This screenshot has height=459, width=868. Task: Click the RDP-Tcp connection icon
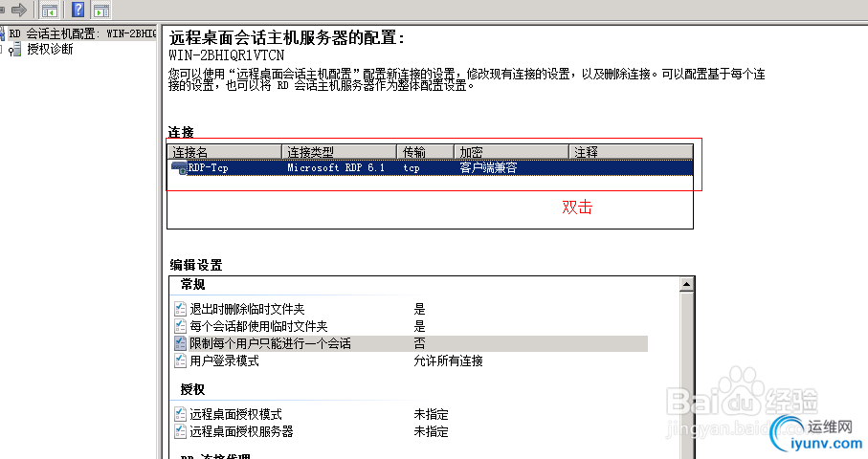pos(179,167)
